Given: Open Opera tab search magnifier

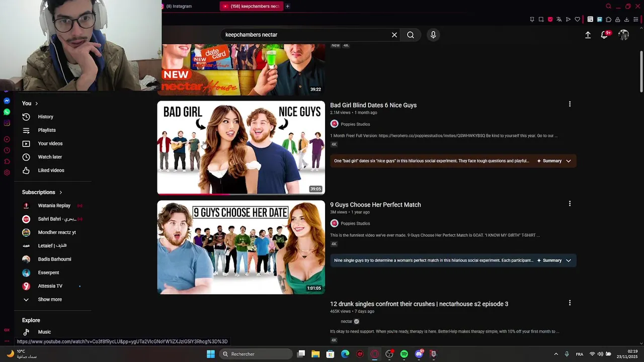Looking at the screenshot, I should [x=608, y=6].
